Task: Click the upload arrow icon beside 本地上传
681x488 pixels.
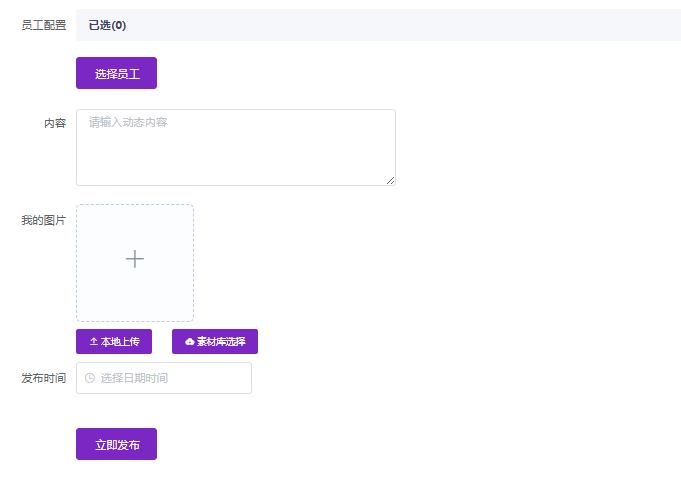Action: (x=94, y=342)
